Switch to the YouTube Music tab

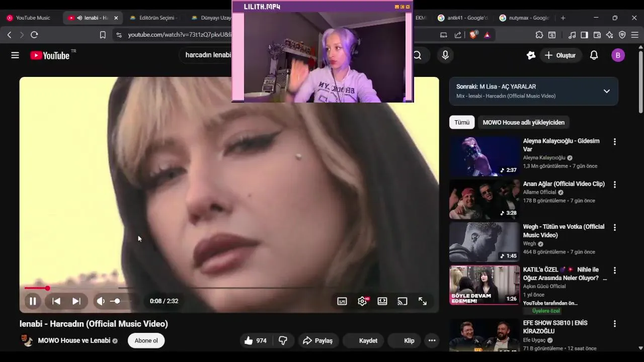tap(30, 18)
